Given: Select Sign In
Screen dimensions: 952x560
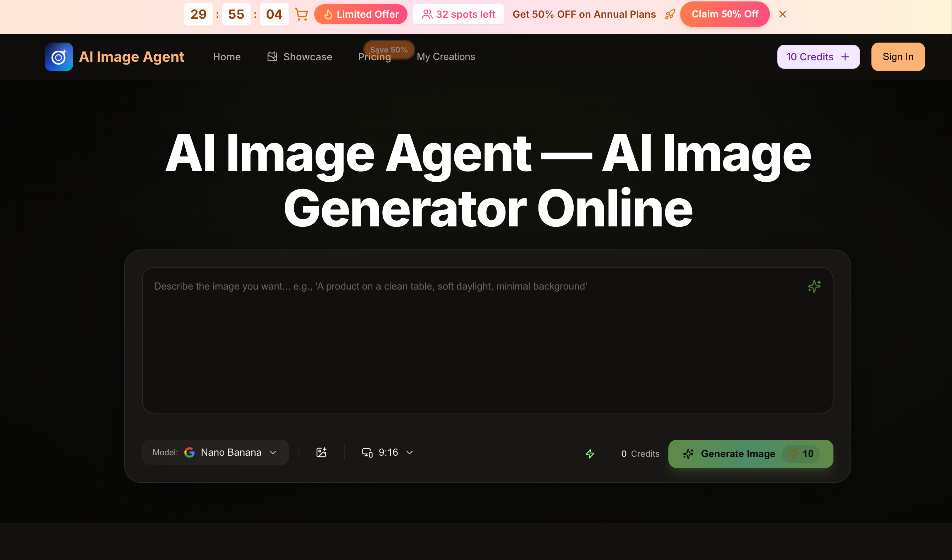Looking at the screenshot, I should (898, 57).
